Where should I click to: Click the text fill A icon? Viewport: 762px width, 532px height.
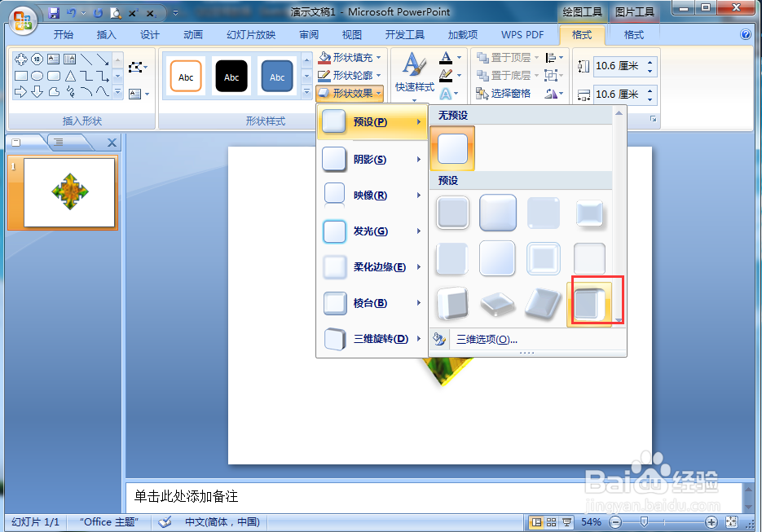click(x=446, y=58)
